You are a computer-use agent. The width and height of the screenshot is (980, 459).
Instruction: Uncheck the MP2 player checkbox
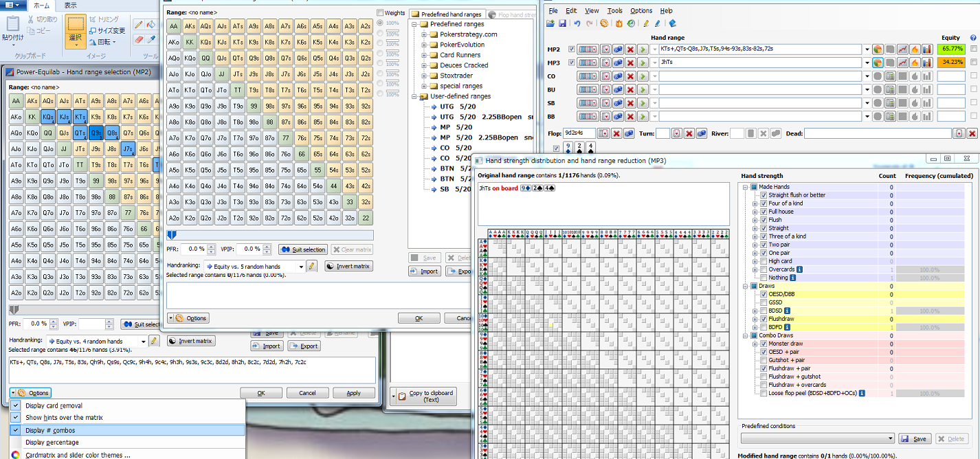tap(572, 49)
